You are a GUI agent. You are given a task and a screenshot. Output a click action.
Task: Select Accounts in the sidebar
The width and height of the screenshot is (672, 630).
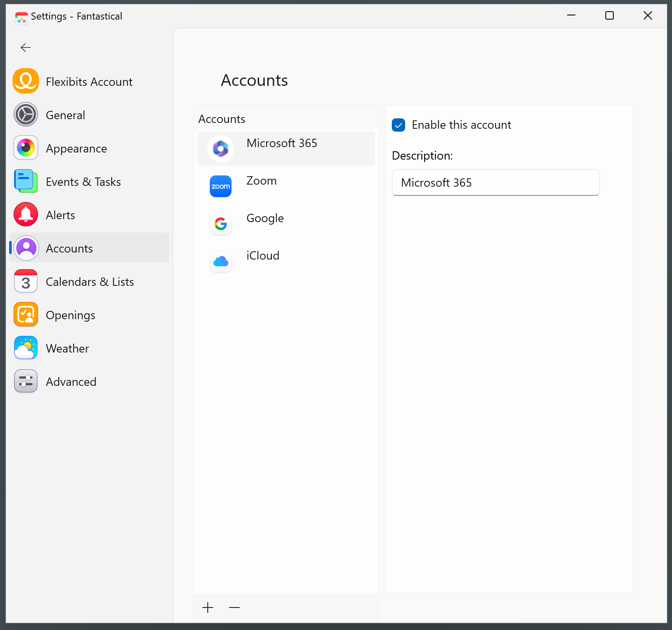click(x=89, y=248)
